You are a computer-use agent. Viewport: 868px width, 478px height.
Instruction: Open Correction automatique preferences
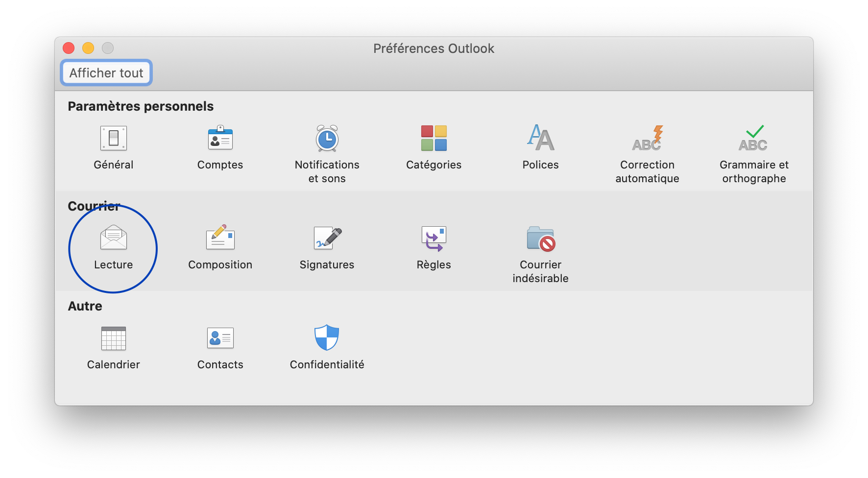647,139
